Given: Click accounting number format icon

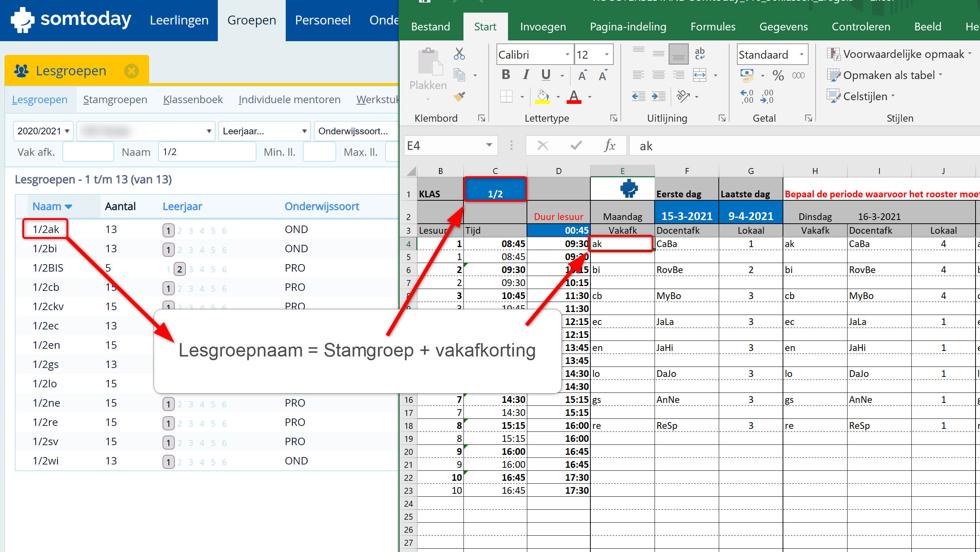Looking at the screenshot, I should tap(747, 75).
